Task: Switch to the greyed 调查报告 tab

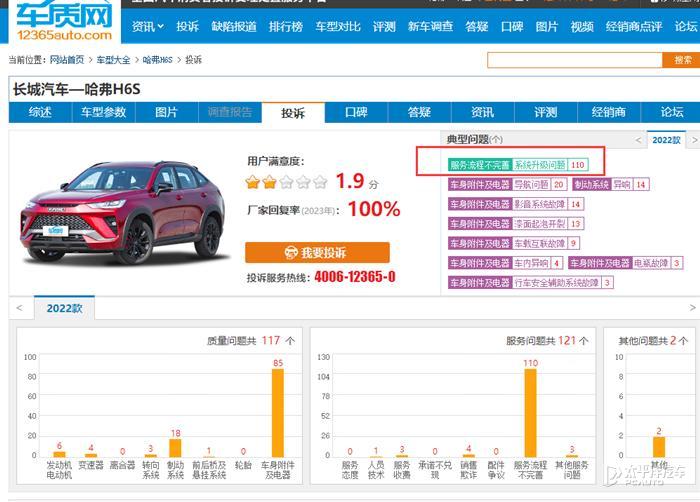Action: tap(230, 112)
